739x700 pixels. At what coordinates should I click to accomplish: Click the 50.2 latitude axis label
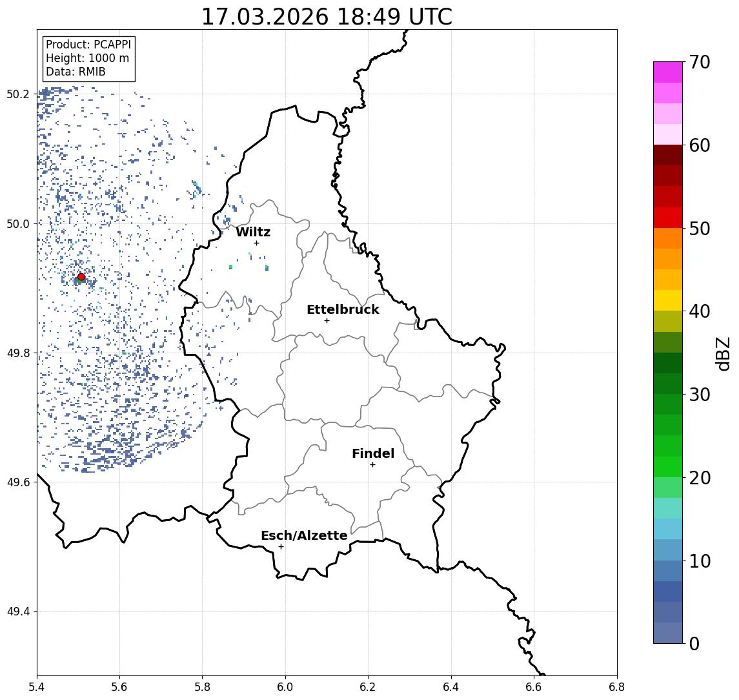pos(18,94)
